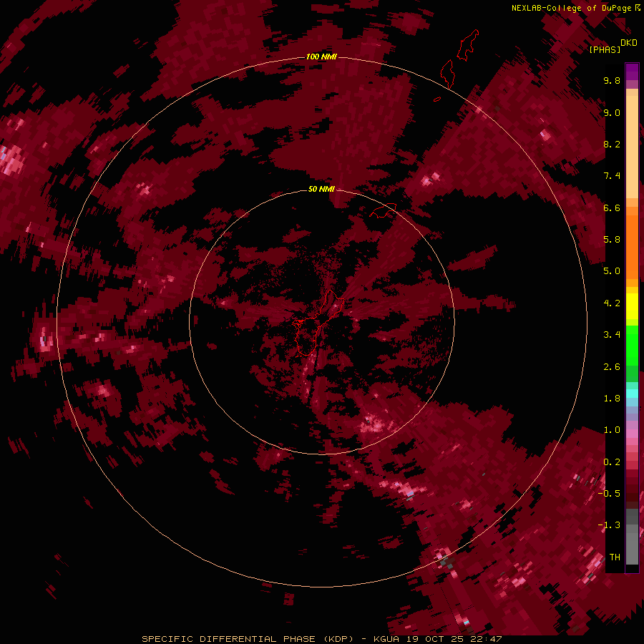Click the 9.0 value on the color scale
Screen dimensions: 644x644
coord(612,112)
